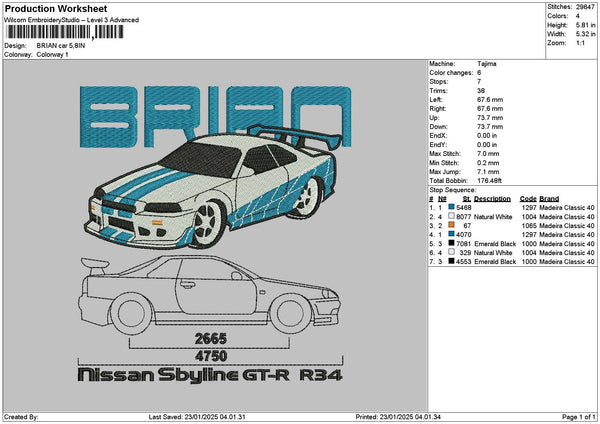Screen dimensions: 600x424
Task: Click the 2665 wheelbase dimension text
Action: click(211, 339)
